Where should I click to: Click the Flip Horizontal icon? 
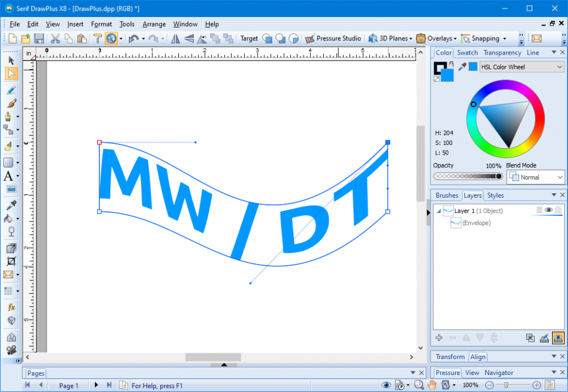176,39
